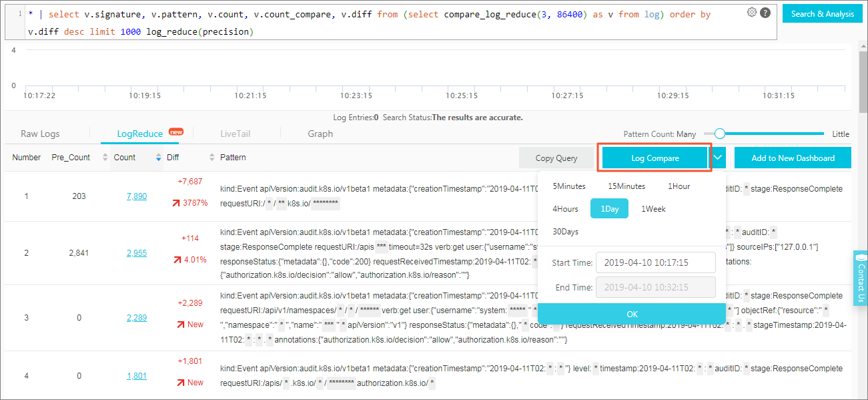The image size is (868, 400).
Task: Select 5Minutes compare range
Action: (x=569, y=186)
